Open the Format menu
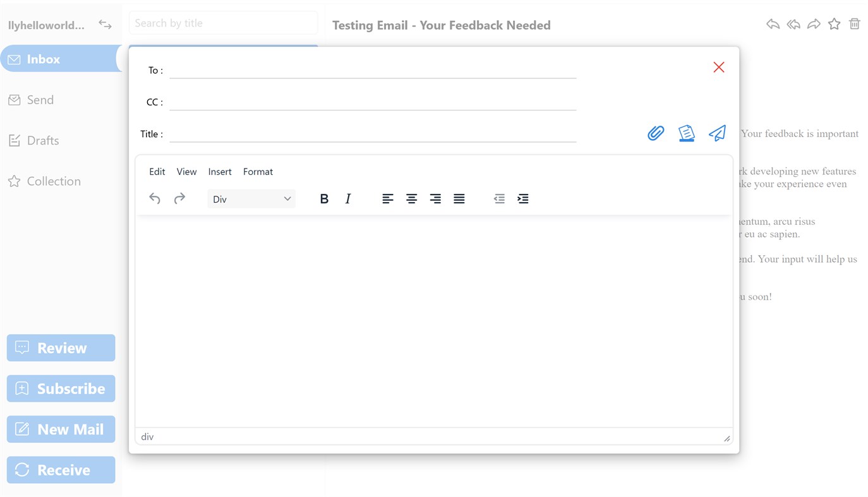 tap(258, 171)
